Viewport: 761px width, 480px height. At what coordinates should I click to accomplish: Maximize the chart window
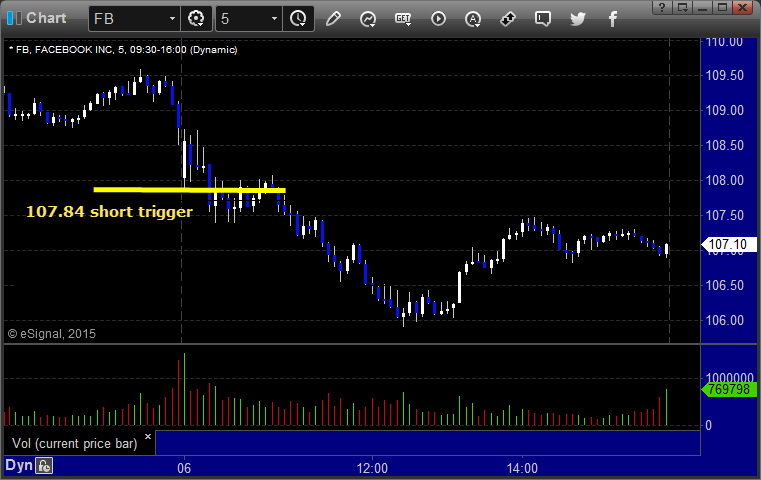click(722, 7)
